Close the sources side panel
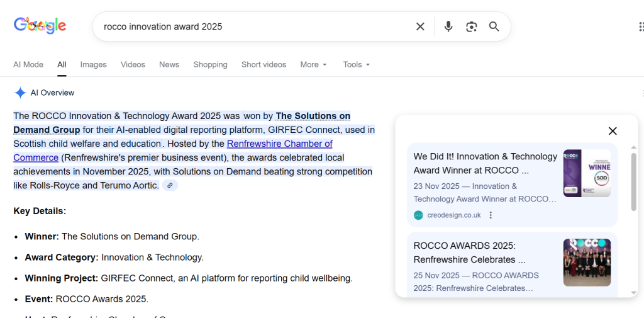 point(613,131)
